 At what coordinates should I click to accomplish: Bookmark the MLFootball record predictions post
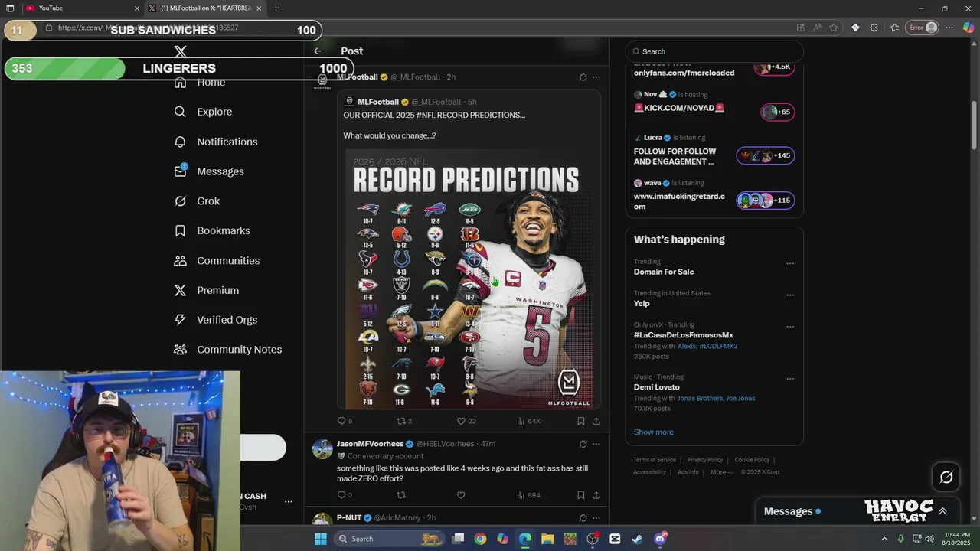point(581,421)
